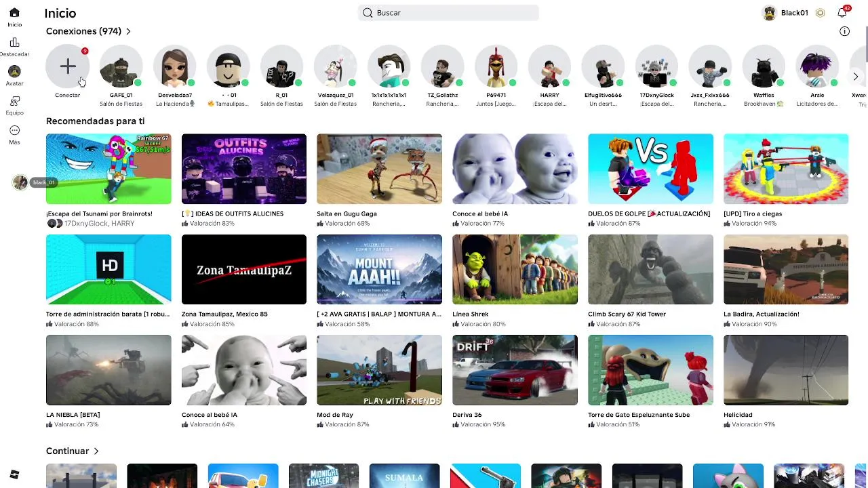Open the Midnight Chasers thumbnail under Continuar
This screenshot has width=868, height=488.
[x=323, y=476]
